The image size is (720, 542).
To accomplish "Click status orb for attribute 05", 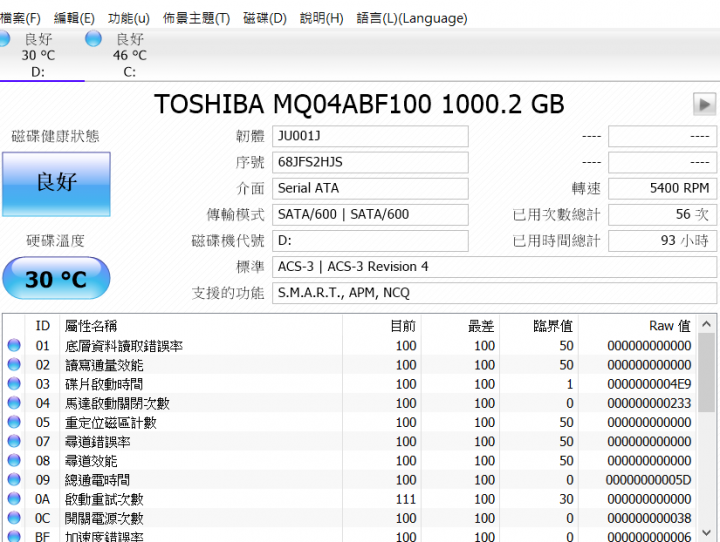I will click(x=14, y=422).
